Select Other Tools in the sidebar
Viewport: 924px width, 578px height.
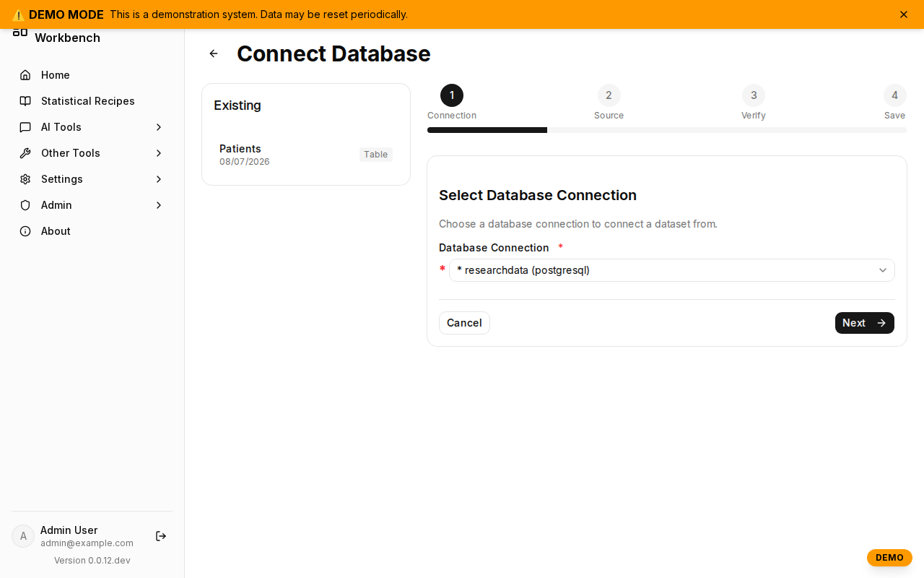pyautogui.click(x=92, y=153)
